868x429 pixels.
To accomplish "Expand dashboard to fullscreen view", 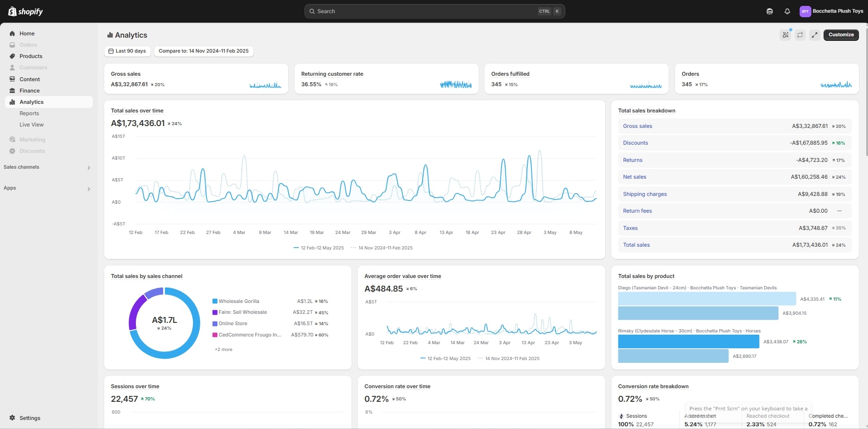I will 815,35.
